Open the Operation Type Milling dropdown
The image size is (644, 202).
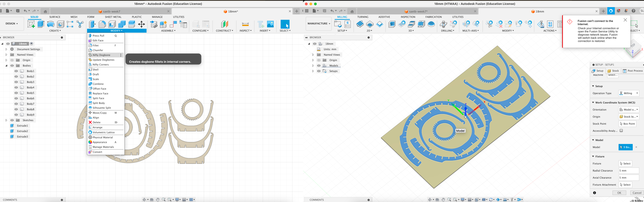[x=628, y=93]
